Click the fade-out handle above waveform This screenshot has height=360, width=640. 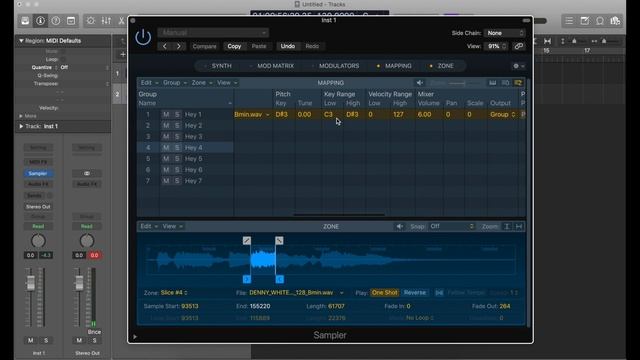click(x=279, y=241)
